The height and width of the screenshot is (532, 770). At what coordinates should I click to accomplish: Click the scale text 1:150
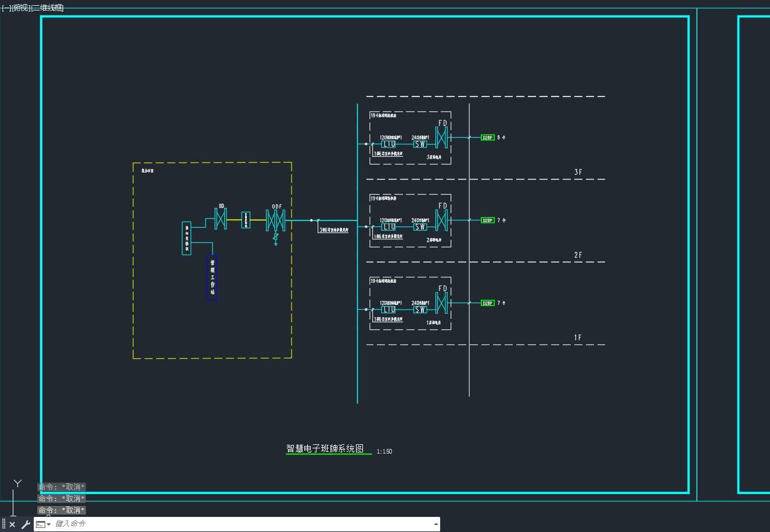click(384, 451)
